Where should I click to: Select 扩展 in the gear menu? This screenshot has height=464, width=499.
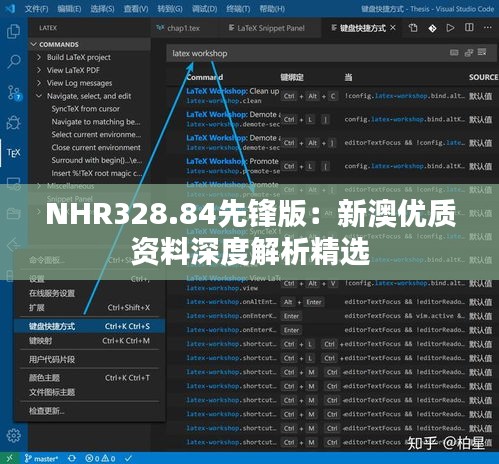tap(89, 307)
